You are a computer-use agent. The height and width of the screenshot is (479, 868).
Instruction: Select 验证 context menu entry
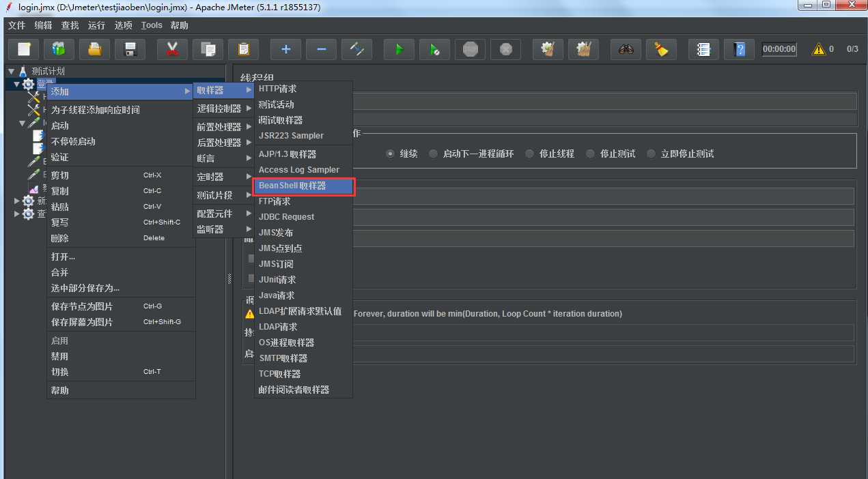point(122,157)
